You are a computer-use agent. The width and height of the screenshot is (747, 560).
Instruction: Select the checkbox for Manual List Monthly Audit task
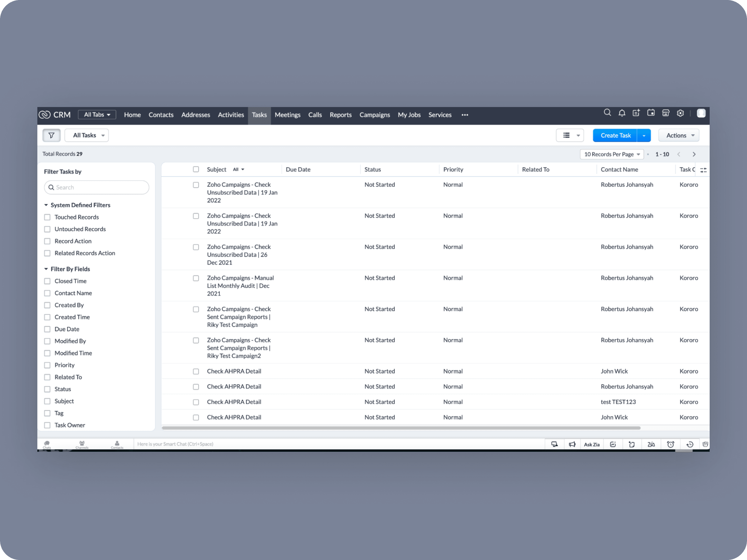pyautogui.click(x=196, y=278)
